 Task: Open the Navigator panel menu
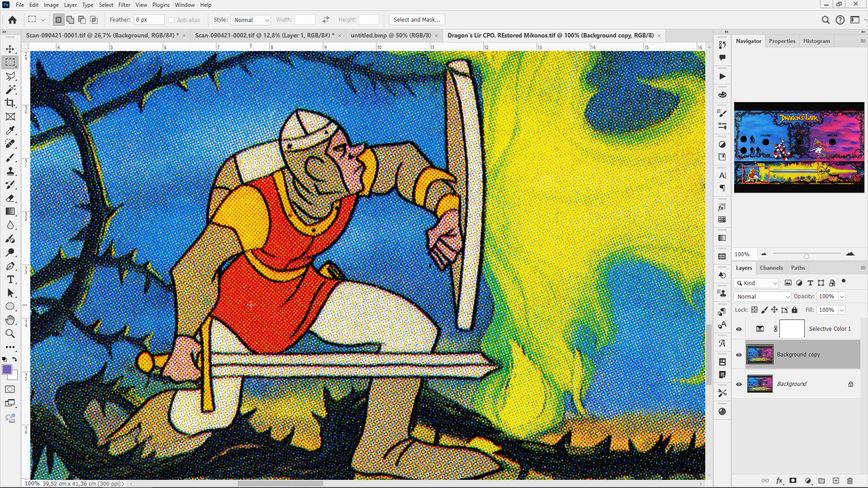click(863, 41)
